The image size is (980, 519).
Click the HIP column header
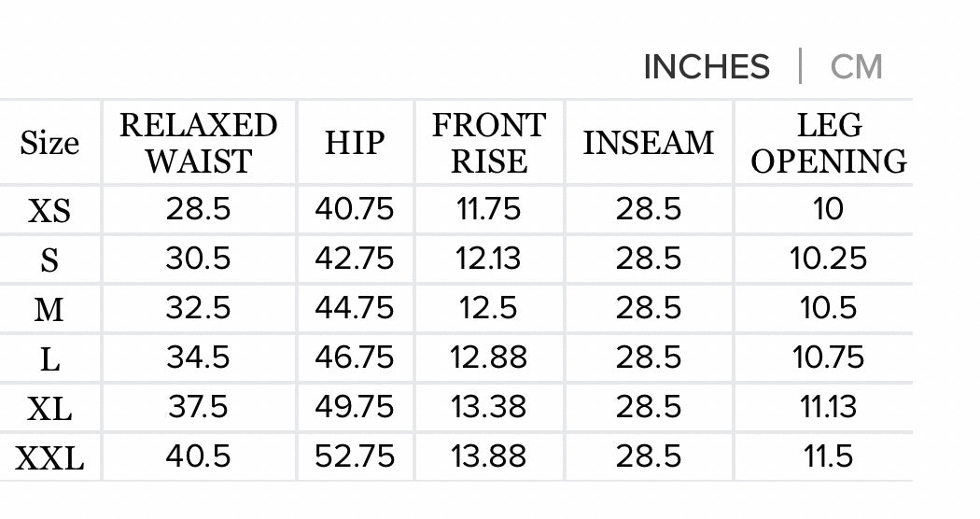tap(355, 144)
